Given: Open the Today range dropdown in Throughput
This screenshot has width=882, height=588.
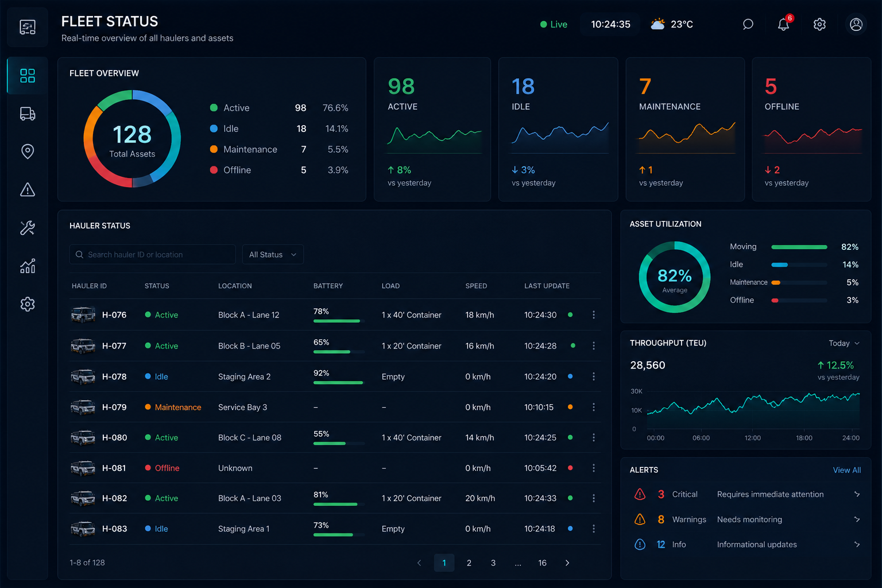Looking at the screenshot, I should point(844,343).
